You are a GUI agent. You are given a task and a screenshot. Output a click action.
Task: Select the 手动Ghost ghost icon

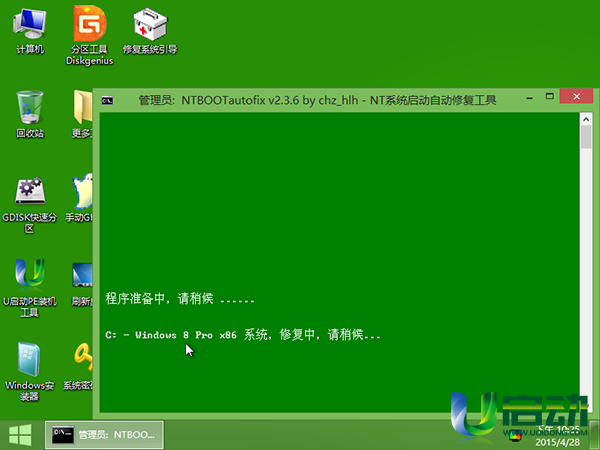pyautogui.click(x=79, y=198)
